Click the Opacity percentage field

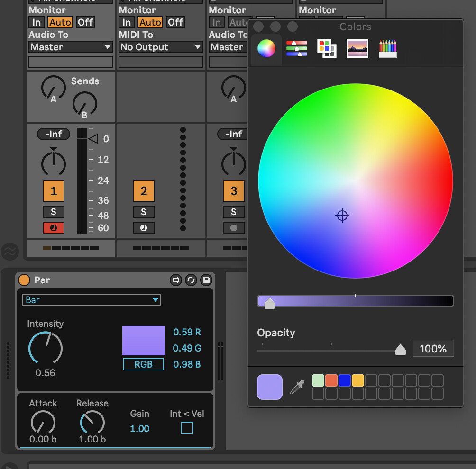433,349
